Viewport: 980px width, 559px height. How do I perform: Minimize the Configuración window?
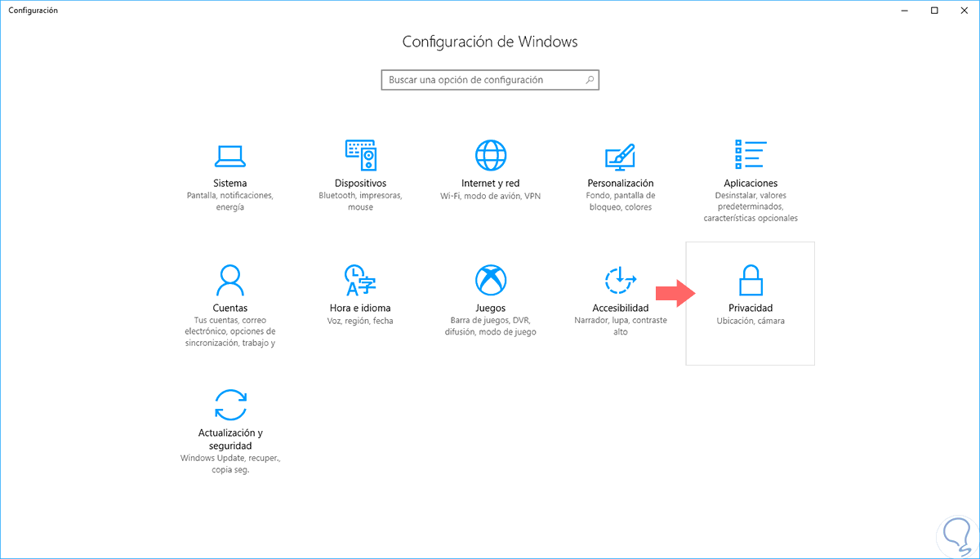click(905, 11)
